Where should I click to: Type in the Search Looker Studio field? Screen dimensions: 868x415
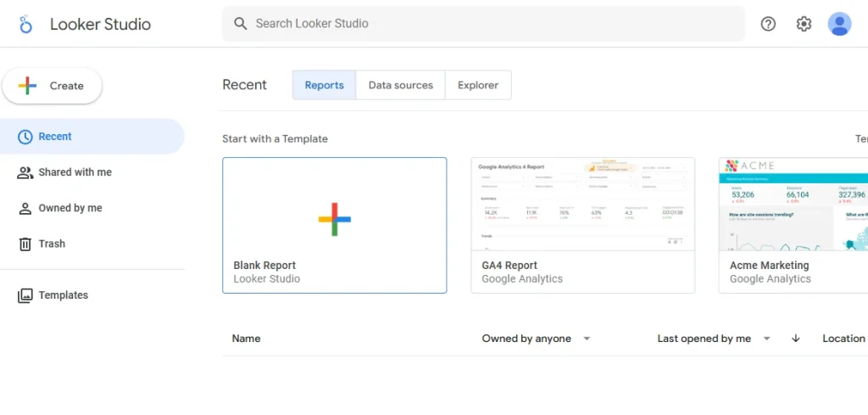(x=492, y=24)
